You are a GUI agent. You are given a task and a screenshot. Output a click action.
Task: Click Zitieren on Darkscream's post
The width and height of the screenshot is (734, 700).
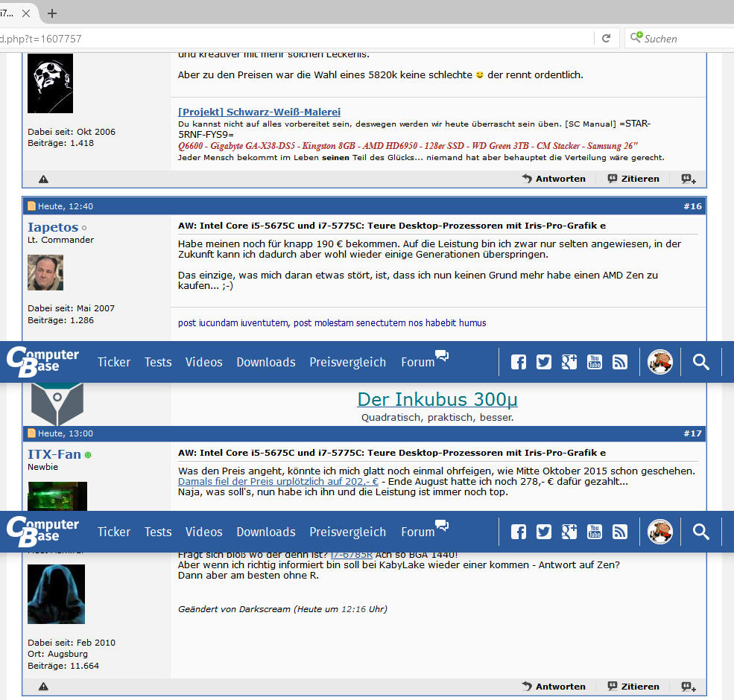click(633, 686)
